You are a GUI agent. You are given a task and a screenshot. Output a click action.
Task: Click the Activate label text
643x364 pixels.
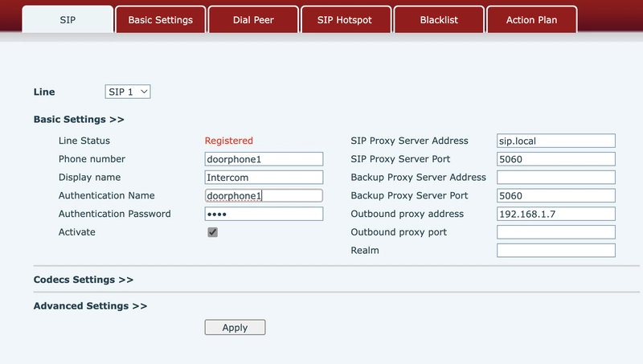click(x=76, y=232)
